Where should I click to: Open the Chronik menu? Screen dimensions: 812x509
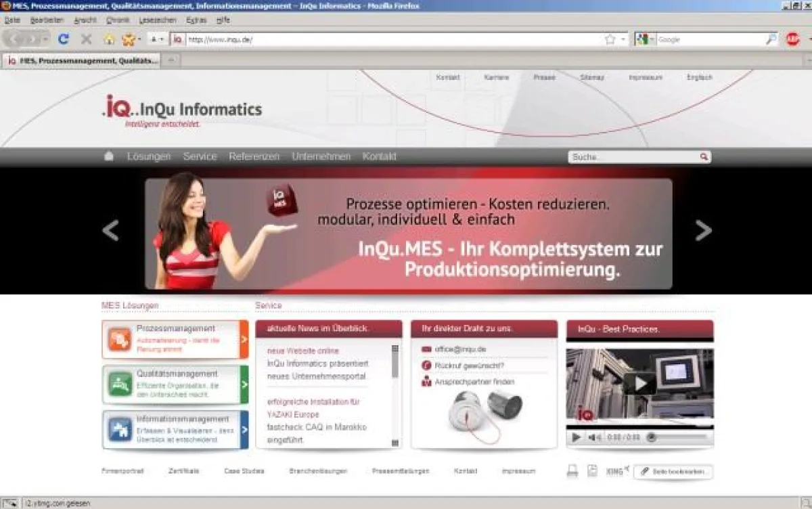pyautogui.click(x=118, y=20)
